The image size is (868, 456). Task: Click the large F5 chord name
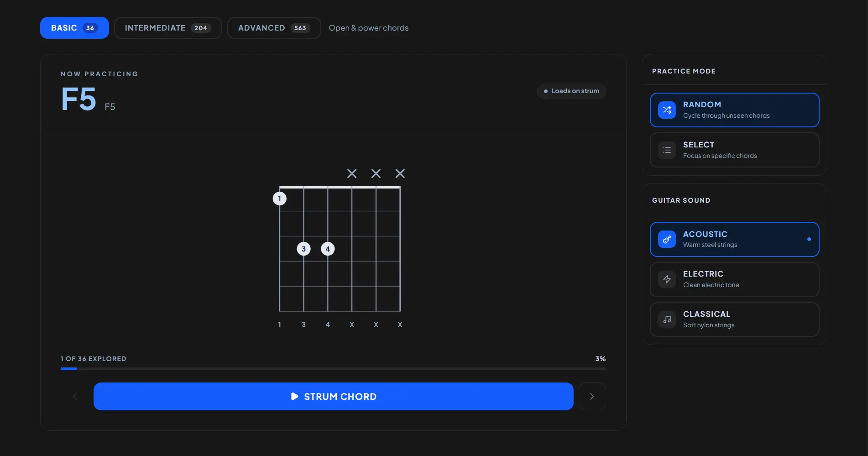click(78, 99)
